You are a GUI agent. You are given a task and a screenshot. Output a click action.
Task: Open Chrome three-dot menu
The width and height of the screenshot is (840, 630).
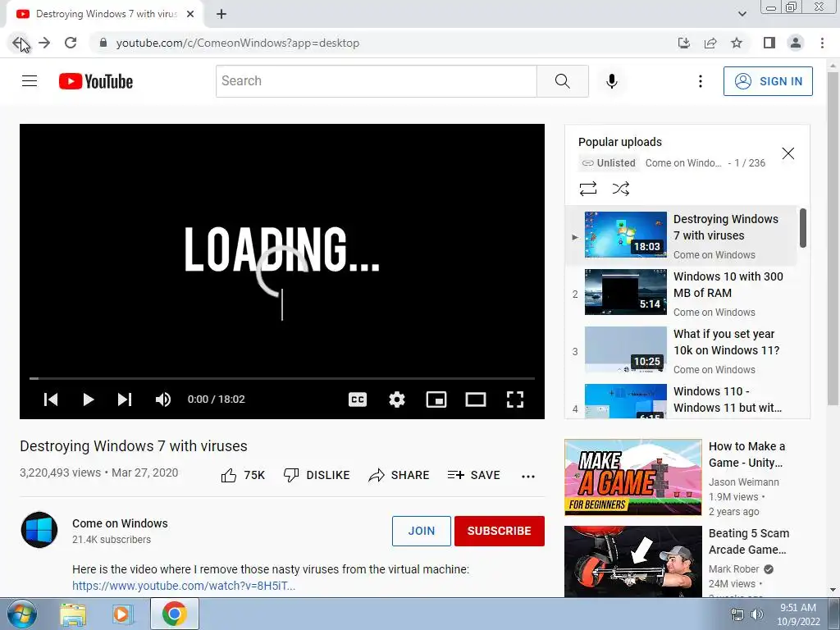[822, 43]
